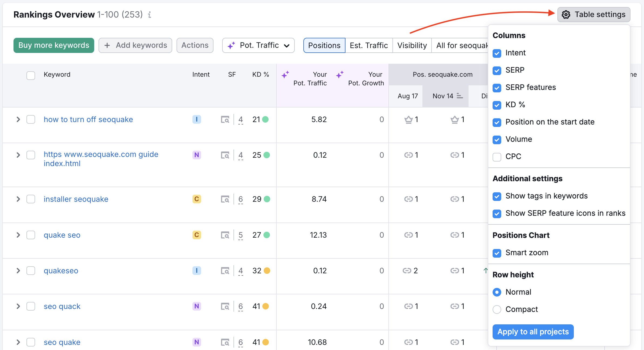Click the green KD dot for how to turn off seoquake

click(x=266, y=119)
